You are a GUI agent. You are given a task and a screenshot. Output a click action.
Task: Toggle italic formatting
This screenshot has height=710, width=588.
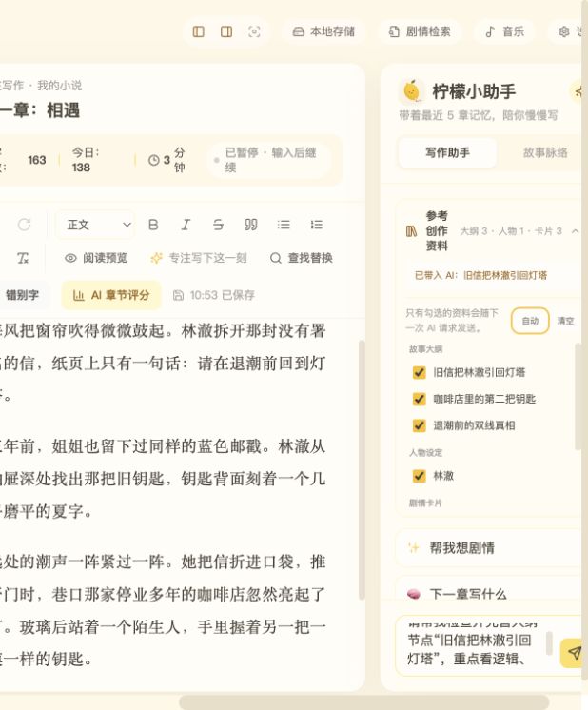pos(186,225)
